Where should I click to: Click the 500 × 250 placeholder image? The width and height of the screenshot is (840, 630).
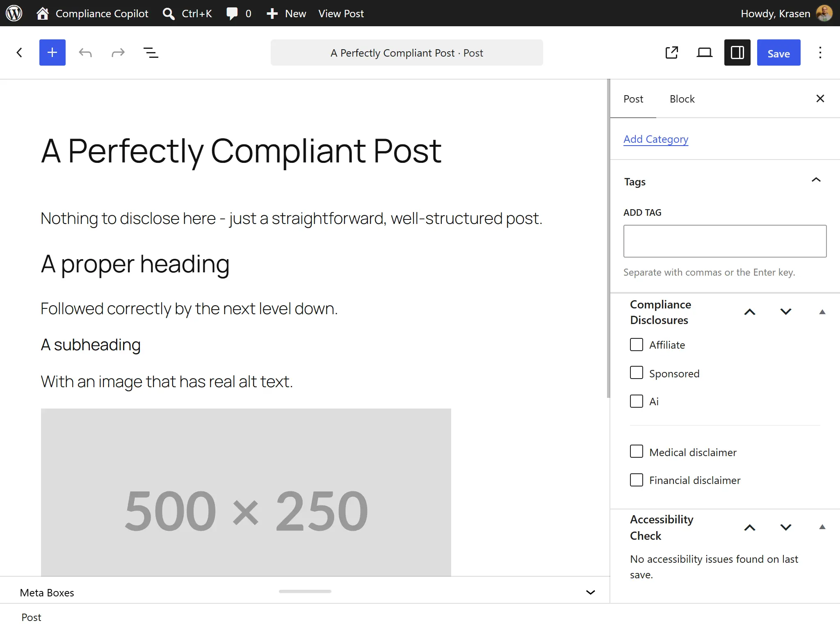pyautogui.click(x=246, y=492)
